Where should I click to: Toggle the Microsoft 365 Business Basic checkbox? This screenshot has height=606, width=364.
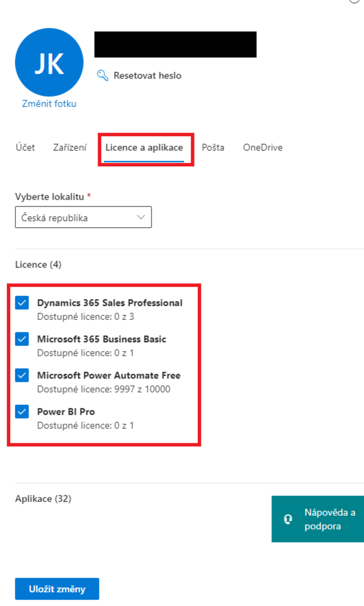22,339
